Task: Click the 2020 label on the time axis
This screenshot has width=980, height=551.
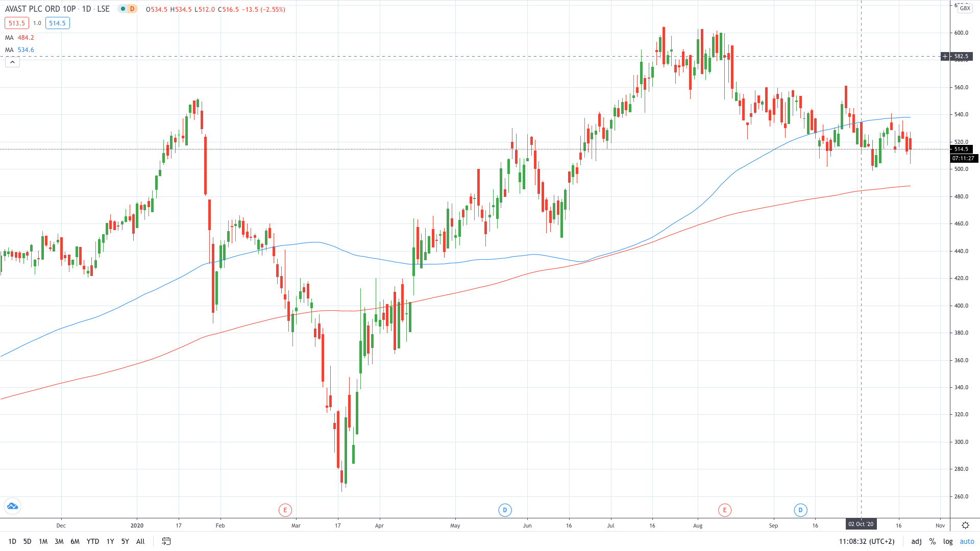Action: [x=137, y=525]
